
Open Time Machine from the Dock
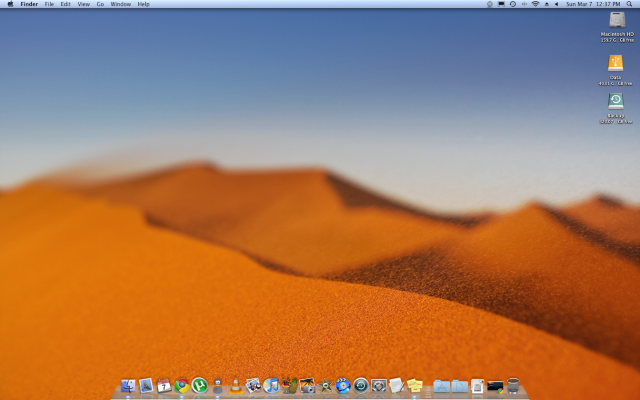click(361, 386)
